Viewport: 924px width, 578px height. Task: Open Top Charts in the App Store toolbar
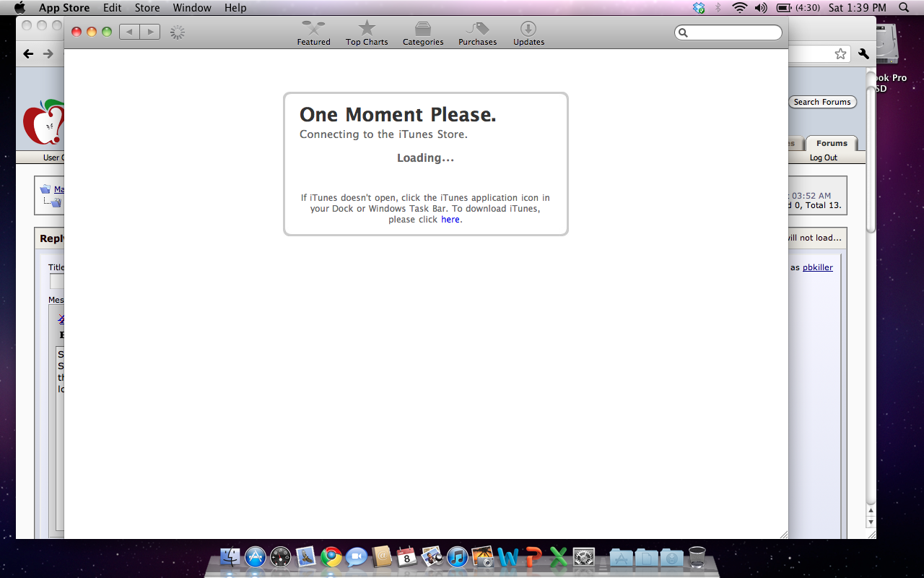(x=367, y=33)
